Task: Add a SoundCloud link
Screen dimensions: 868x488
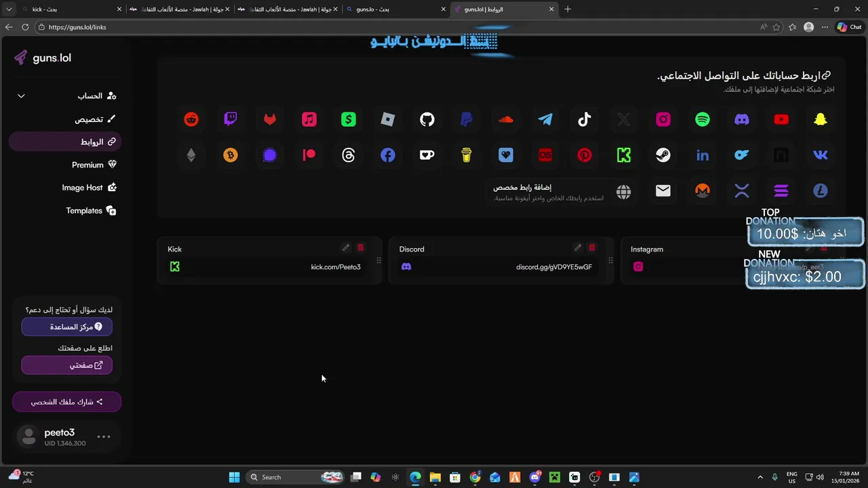Action: pos(506,120)
